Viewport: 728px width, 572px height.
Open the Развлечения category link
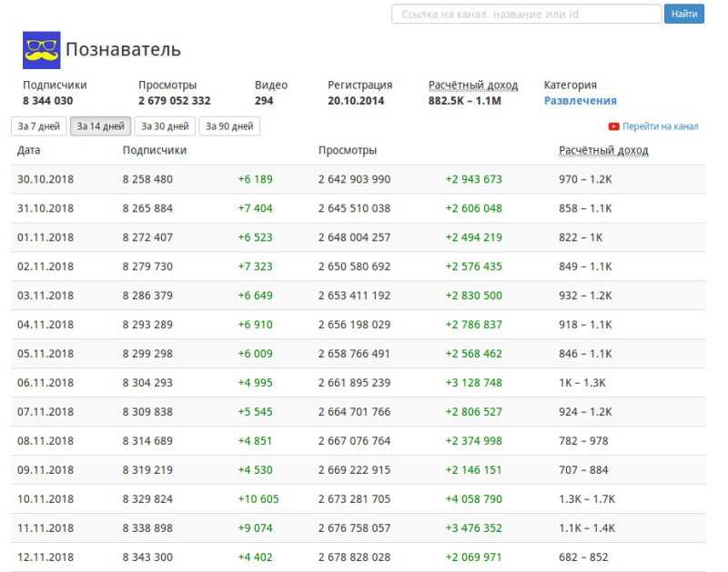coord(581,101)
